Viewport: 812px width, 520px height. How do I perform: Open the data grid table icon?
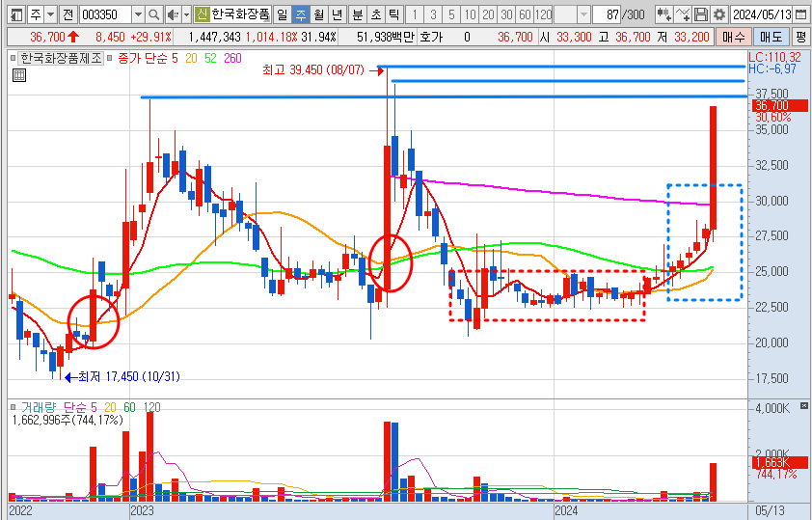pyautogui.click(x=19, y=75)
